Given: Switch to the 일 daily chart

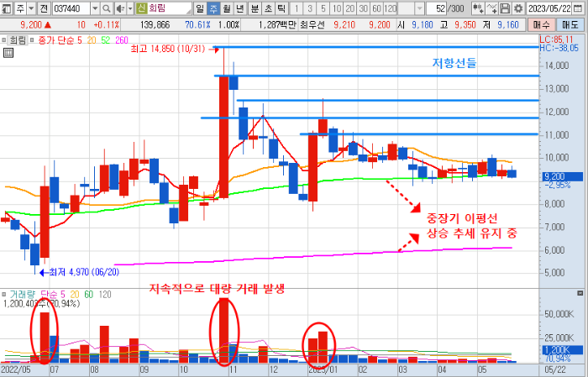Looking at the screenshot, I should tap(200, 8).
